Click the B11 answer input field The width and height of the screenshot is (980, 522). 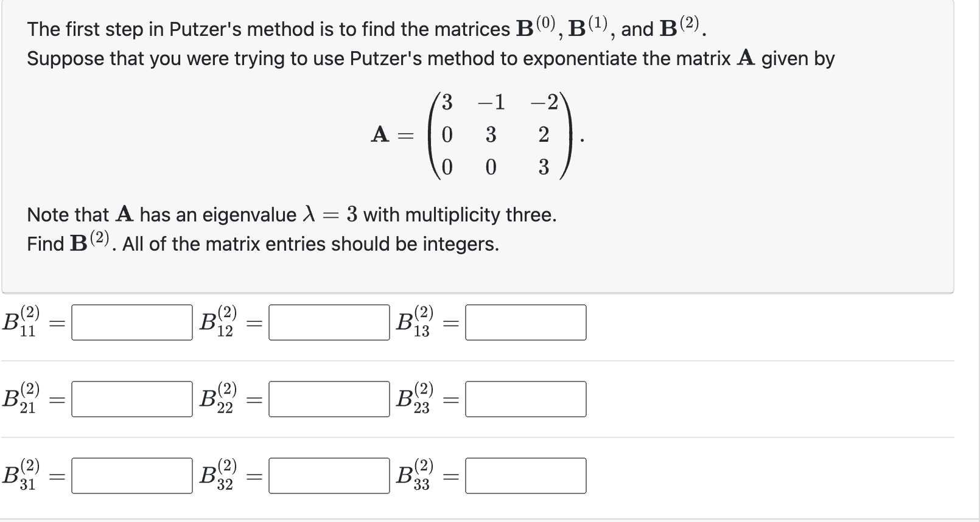(131, 323)
